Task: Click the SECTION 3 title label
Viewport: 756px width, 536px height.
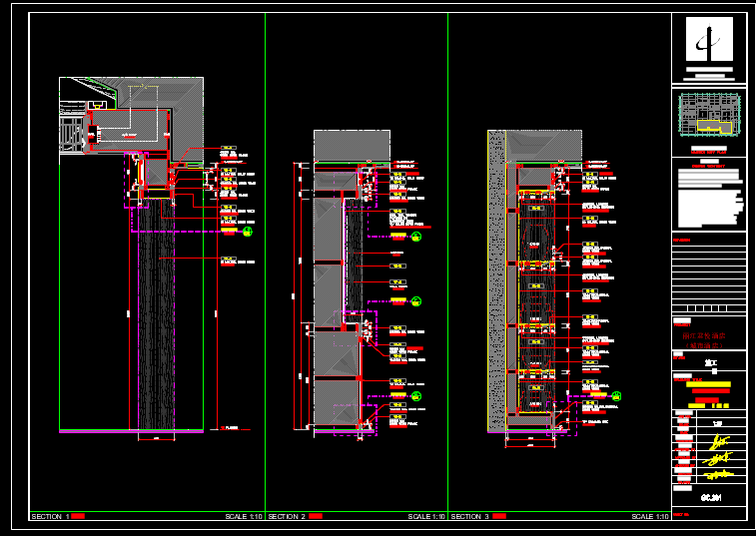Action: (x=469, y=516)
